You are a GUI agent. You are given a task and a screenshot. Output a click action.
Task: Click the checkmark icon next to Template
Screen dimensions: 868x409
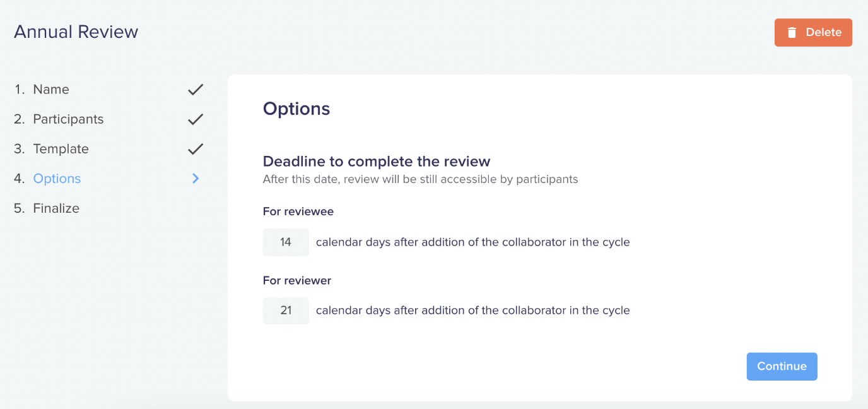(196, 149)
